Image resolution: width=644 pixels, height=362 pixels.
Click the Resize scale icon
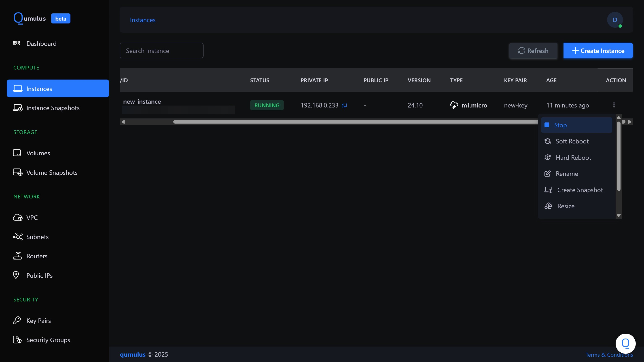(x=548, y=206)
